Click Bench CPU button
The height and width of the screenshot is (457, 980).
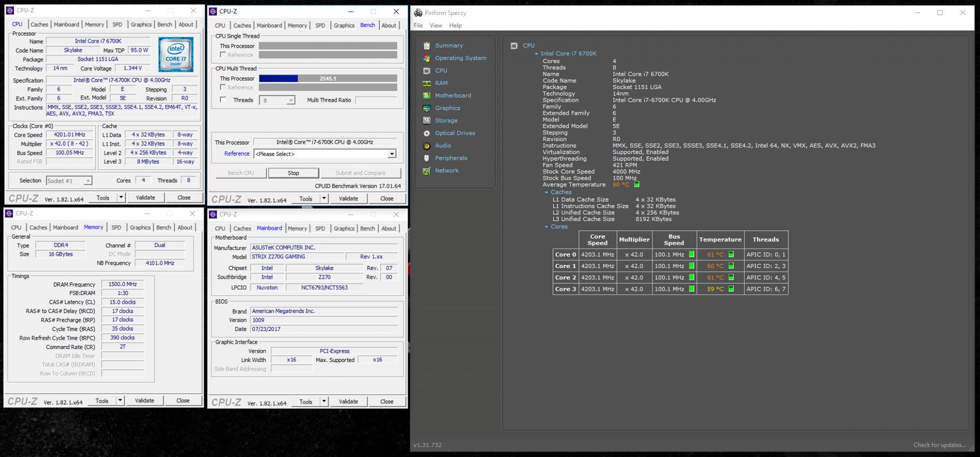tap(241, 173)
